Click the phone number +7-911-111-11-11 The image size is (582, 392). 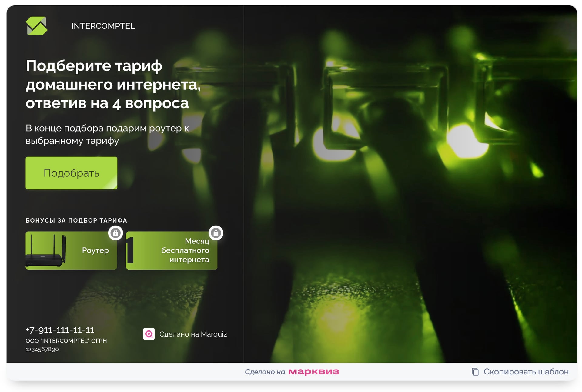60,330
